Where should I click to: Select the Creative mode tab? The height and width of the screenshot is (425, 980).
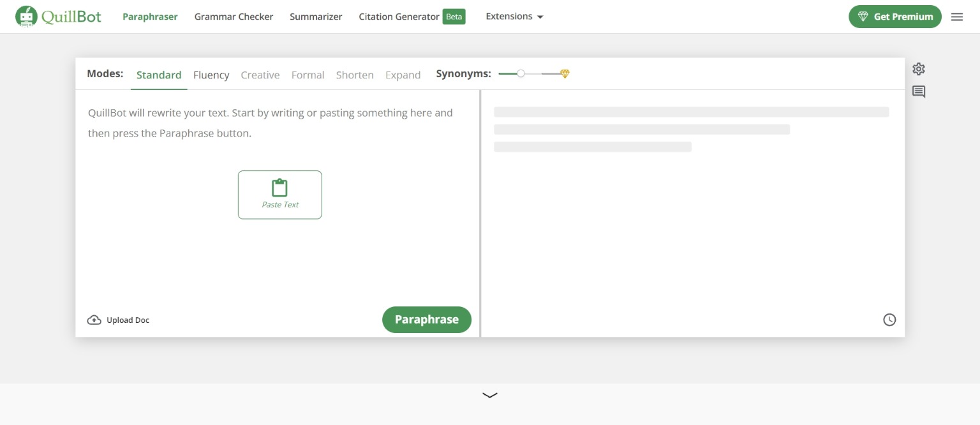260,75
